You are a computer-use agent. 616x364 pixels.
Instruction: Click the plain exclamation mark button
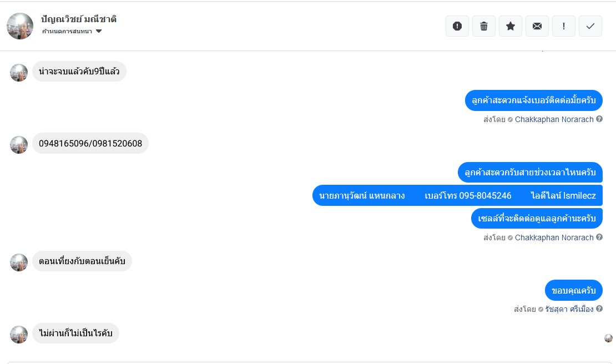pos(564,26)
